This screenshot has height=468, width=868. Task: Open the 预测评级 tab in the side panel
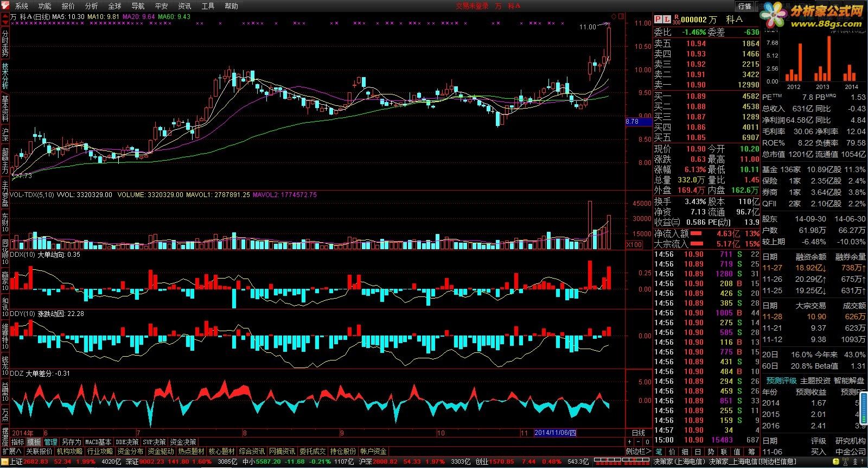point(781,381)
